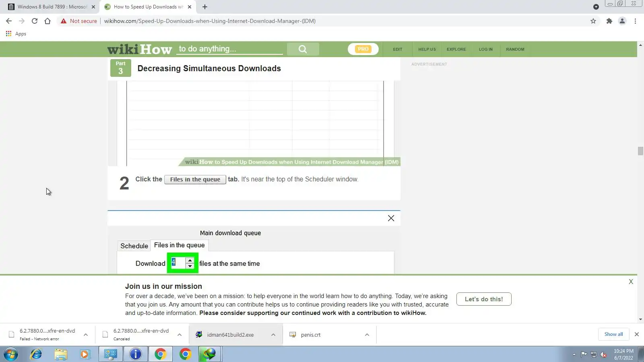
Task: Open the penis.crt download item
Action: [x=310, y=335]
